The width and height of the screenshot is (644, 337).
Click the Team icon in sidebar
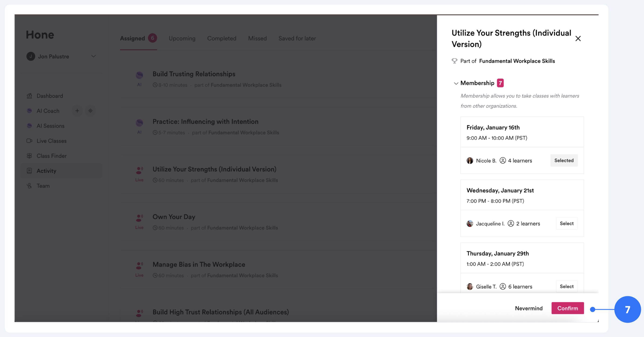29,186
